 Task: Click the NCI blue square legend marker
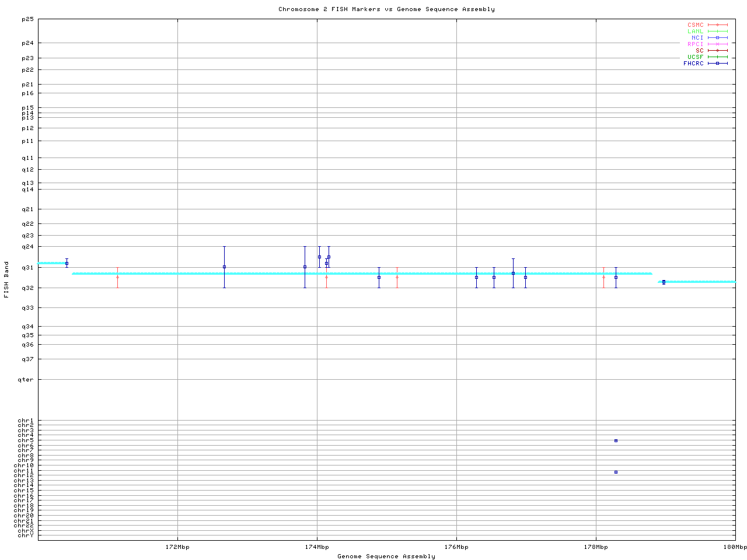[x=717, y=38]
